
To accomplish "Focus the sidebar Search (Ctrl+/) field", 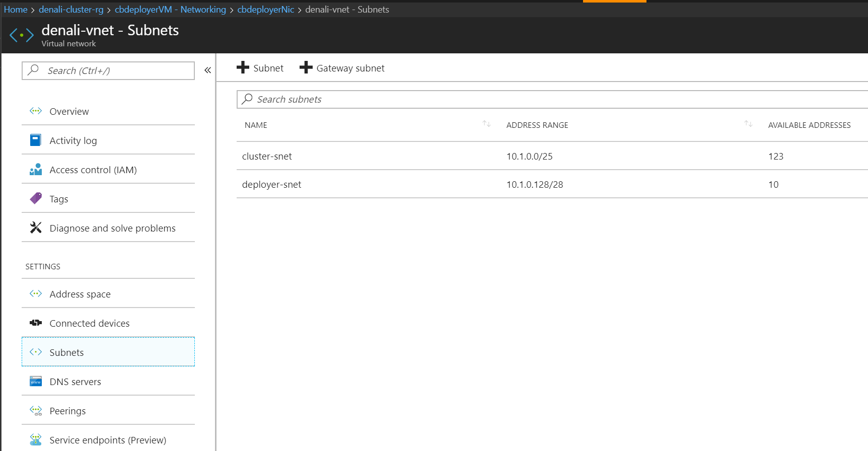I will [x=108, y=70].
